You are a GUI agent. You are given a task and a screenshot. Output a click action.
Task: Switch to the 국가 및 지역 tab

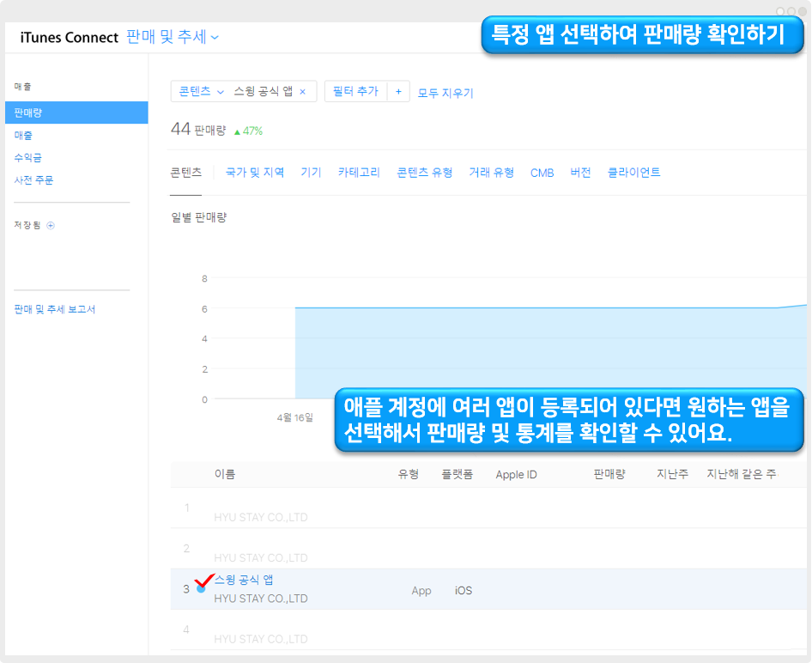[x=255, y=173]
